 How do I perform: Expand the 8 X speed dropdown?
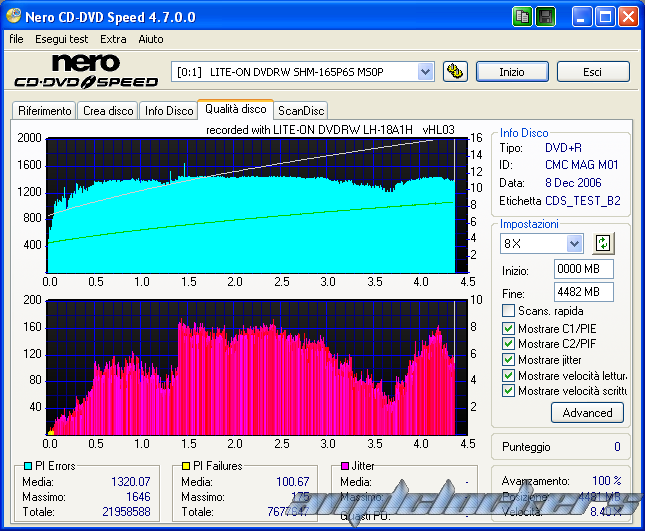pos(574,243)
